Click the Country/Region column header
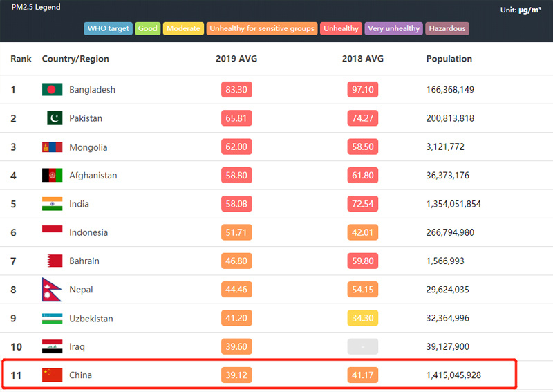The image size is (553, 392). click(75, 59)
